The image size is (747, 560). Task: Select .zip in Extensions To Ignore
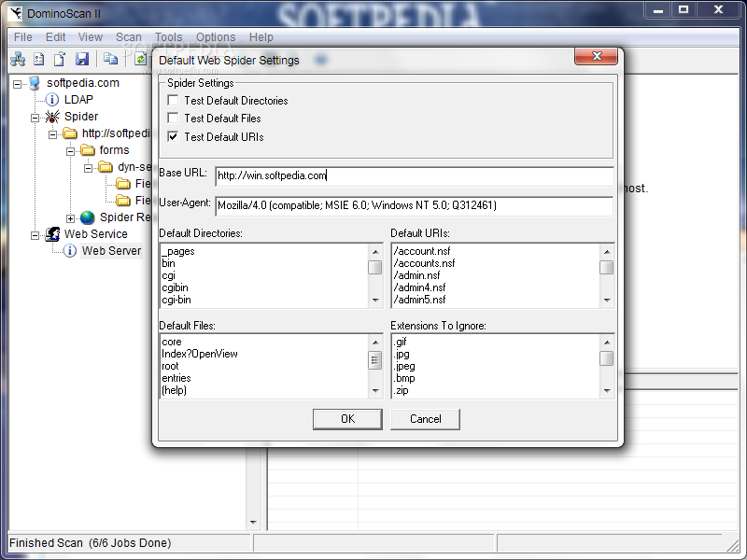(x=401, y=390)
